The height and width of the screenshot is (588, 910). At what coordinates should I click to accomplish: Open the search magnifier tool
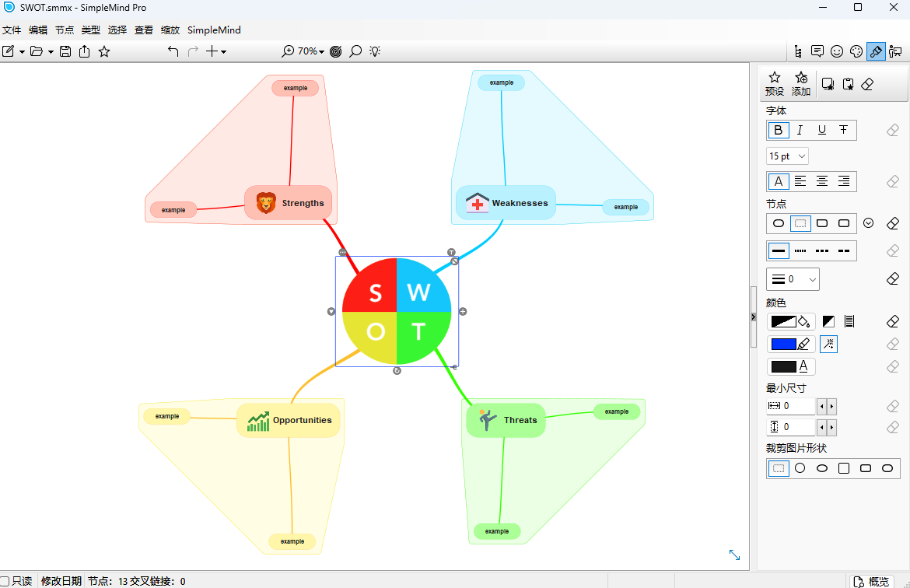tap(355, 51)
